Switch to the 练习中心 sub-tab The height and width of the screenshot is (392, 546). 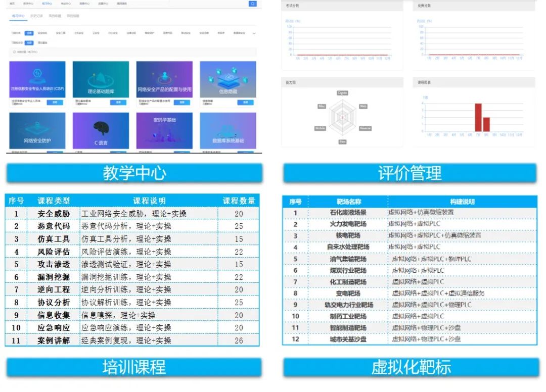[18, 16]
